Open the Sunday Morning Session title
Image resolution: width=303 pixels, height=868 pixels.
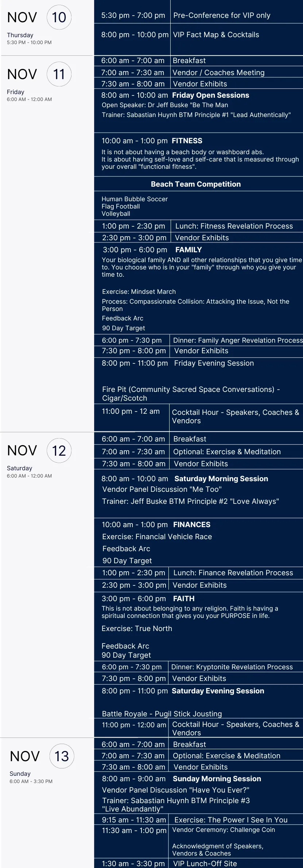pyautogui.click(x=217, y=779)
